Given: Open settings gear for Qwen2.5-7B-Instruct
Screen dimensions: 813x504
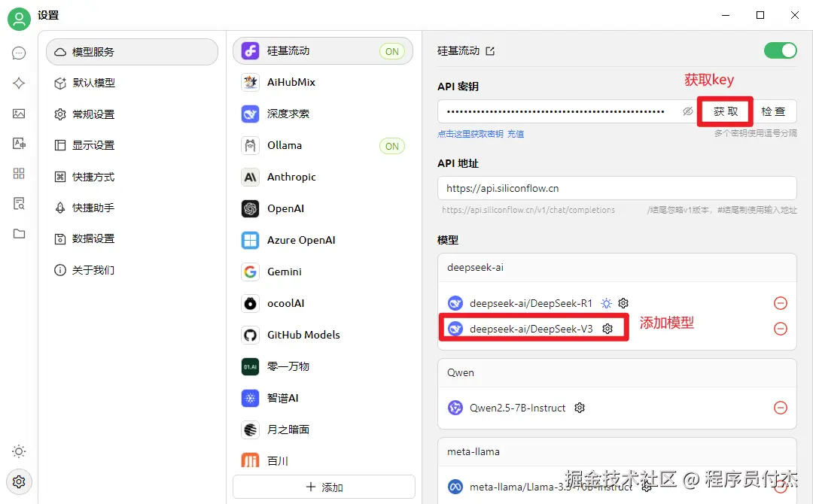Looking at the screenshot, I should point(580,408).
